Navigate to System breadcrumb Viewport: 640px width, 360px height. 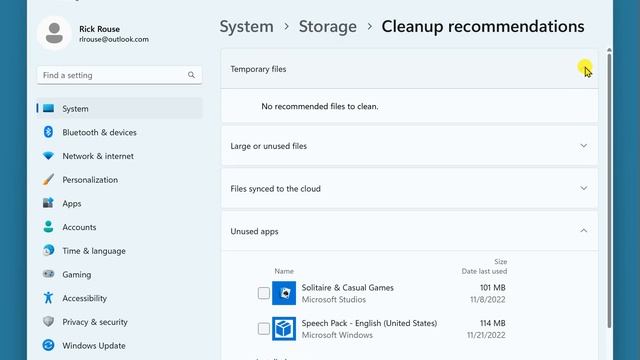coord(247,27)
